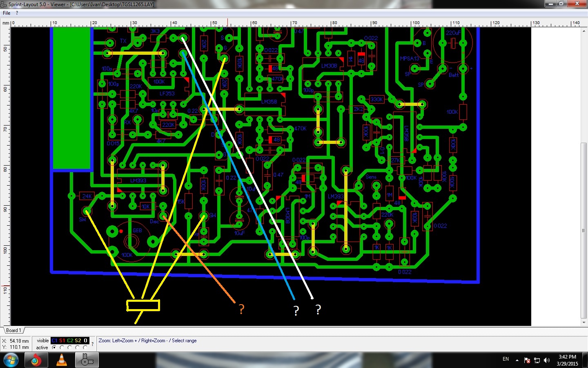Open the network tray icon
This screenshot has width=588, height=368.
click(x=537, y=360)
